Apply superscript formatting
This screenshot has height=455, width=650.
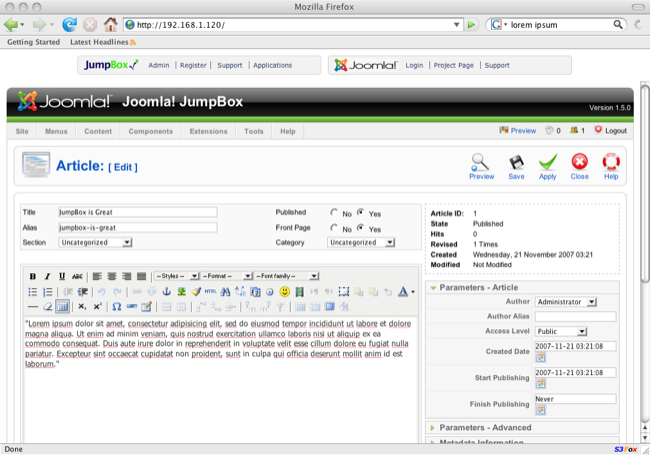(x=97, y=307)
